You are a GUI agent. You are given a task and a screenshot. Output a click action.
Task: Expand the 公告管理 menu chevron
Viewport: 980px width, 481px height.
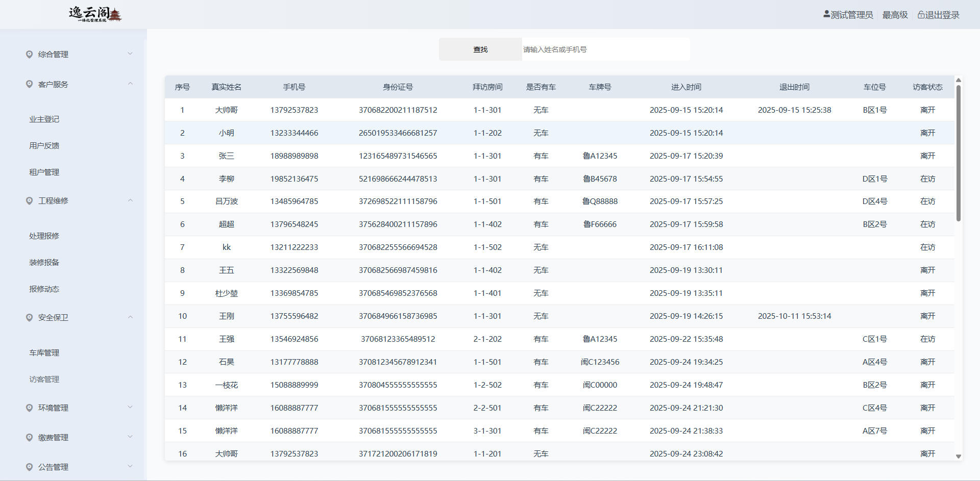point(130,466)
